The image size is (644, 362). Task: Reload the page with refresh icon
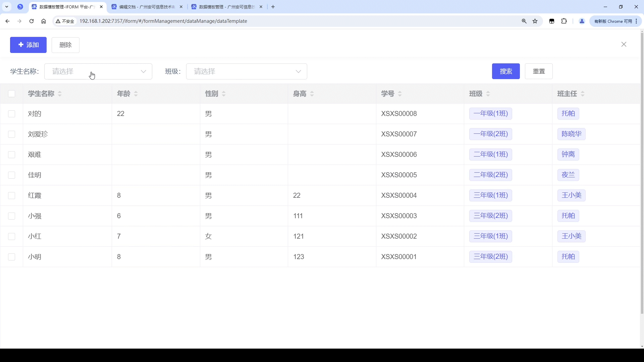point(32,21)
